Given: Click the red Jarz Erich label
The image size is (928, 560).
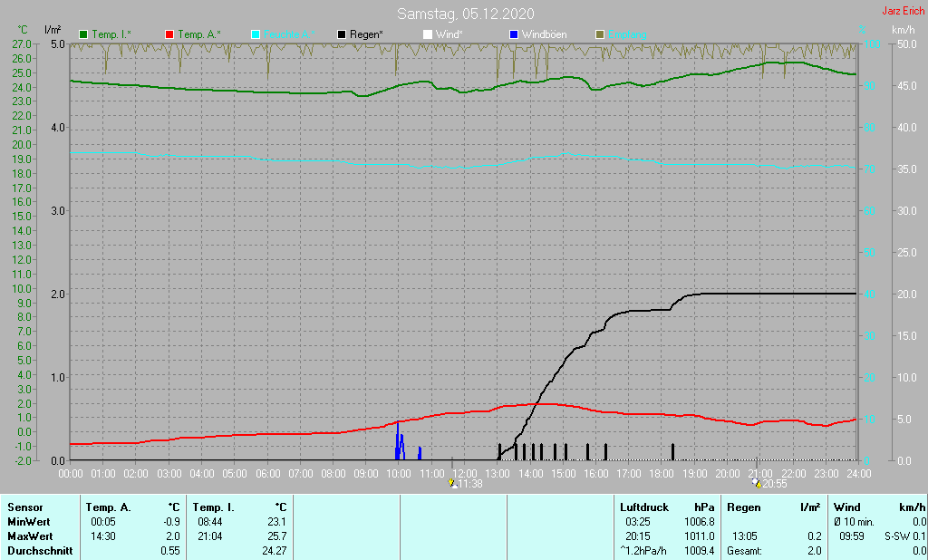Looking at the screenshot, I should pos(903,12).
